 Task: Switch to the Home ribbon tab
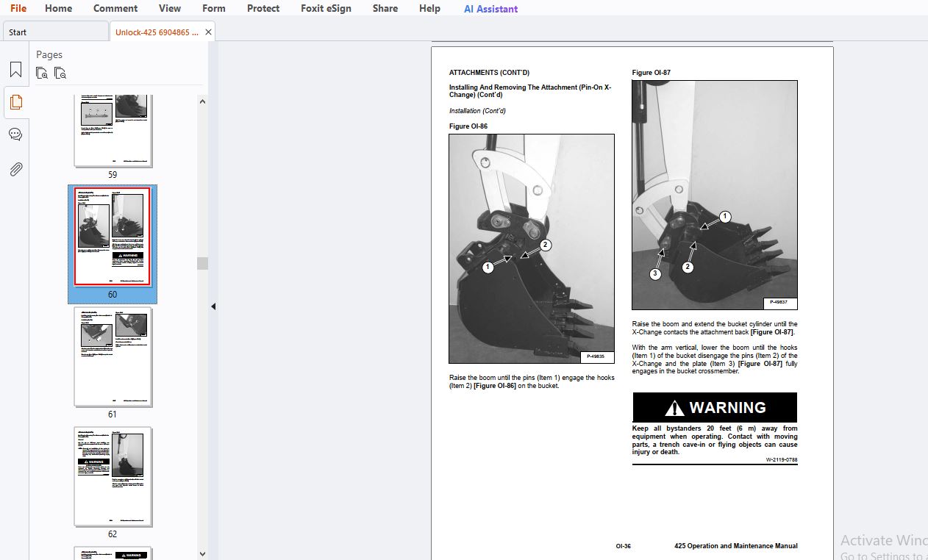(59, 8)
